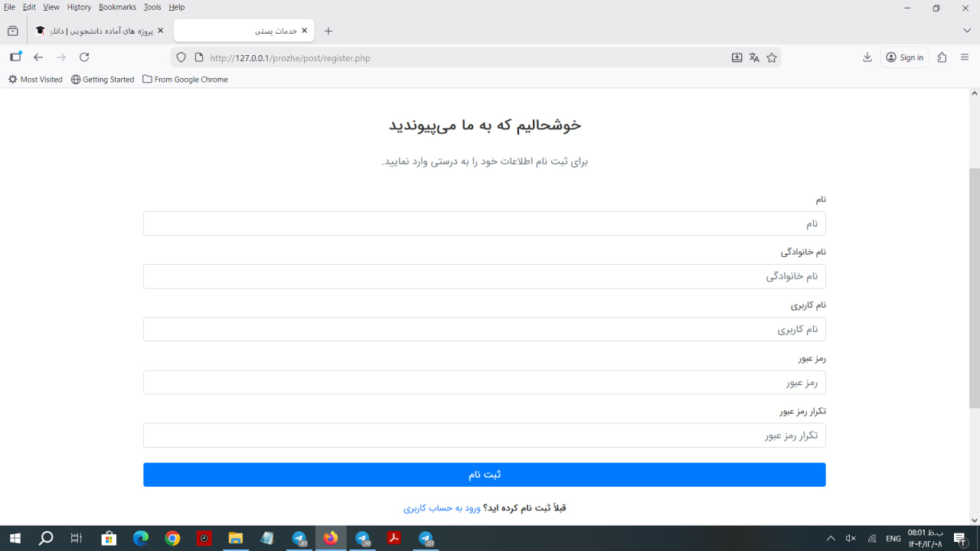Screen dimensions: 980x551
Task: Open the Firefox hamburger application menu
Action: [x=965, y=57]
